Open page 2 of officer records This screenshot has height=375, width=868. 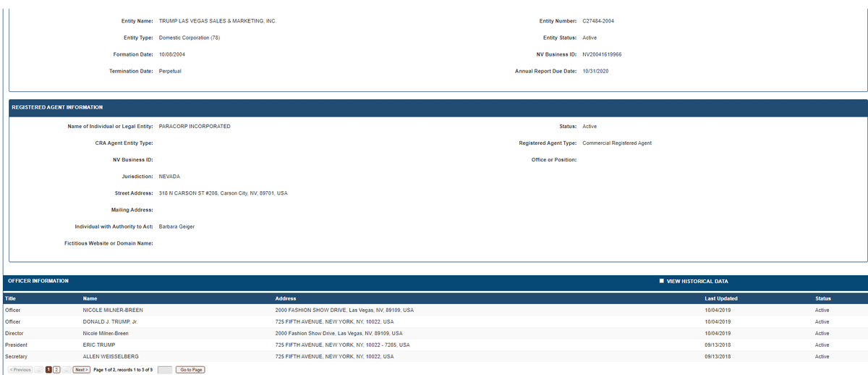click(57, 370)
